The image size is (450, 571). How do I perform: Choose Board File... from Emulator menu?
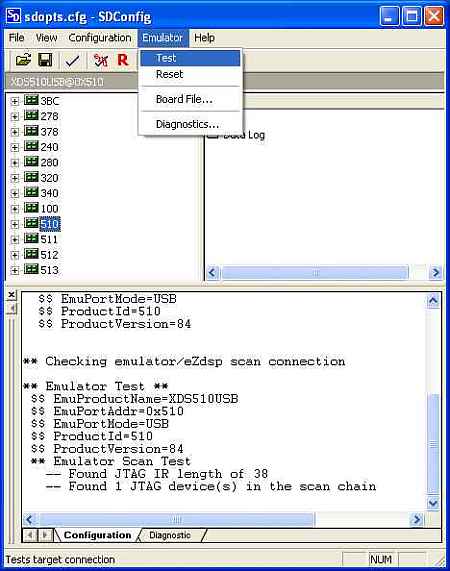pyautogui.click(x=190, y=99)
